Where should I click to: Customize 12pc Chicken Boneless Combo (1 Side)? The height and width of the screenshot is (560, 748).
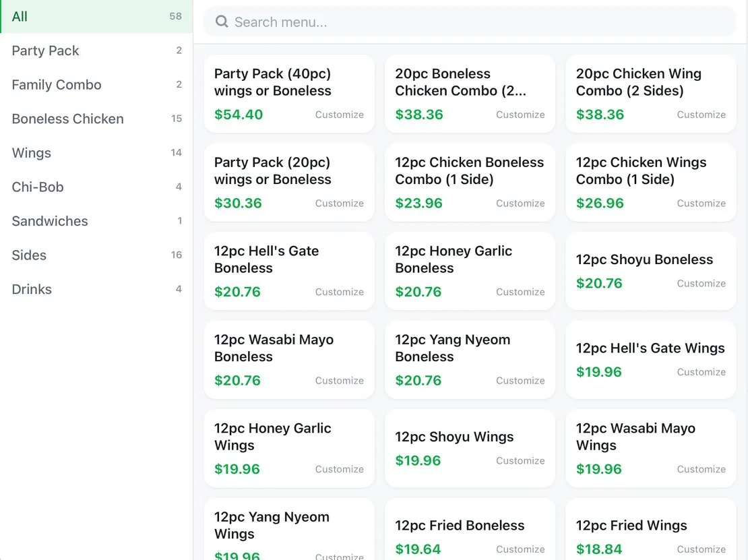coord(520,204)
